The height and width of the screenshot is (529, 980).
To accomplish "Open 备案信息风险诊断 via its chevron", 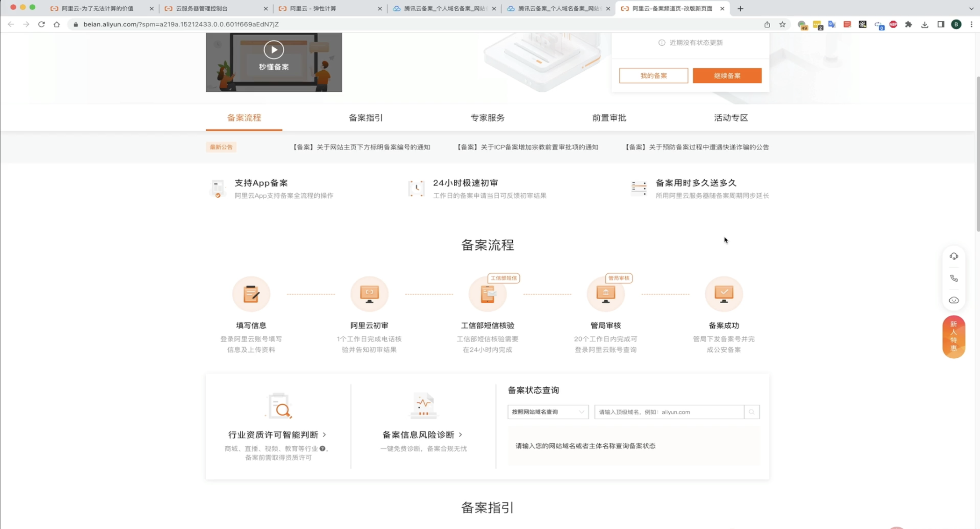I will 460,435.
